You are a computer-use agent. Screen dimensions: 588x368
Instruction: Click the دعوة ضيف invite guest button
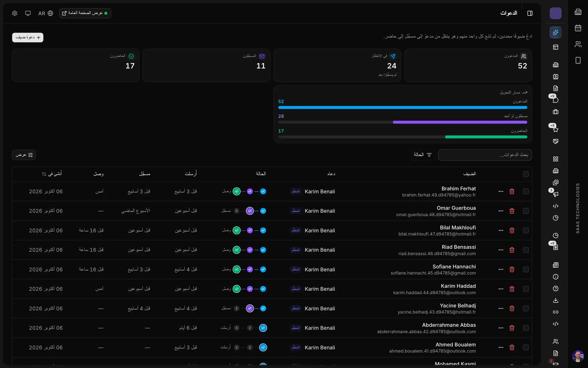28,38
